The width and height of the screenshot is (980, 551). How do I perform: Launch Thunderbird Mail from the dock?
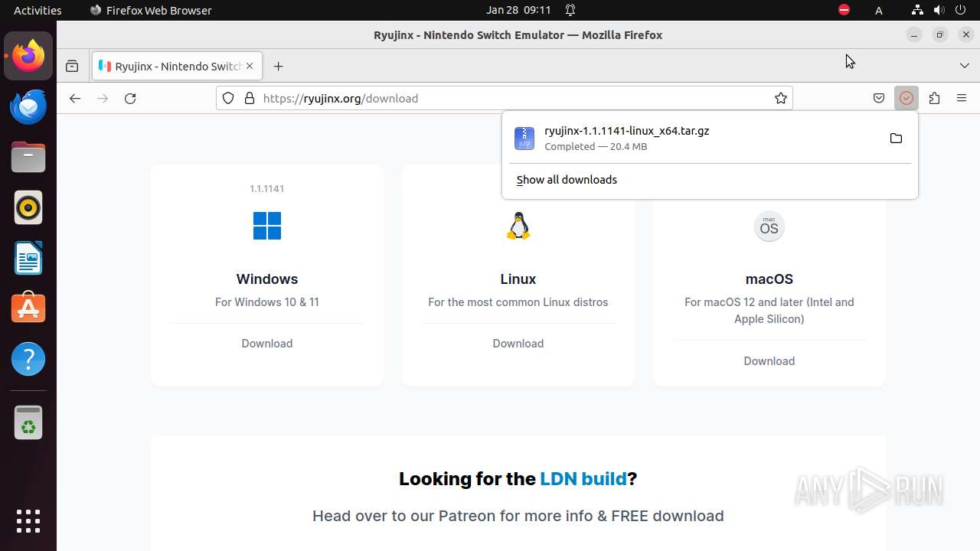pos(28,106)
